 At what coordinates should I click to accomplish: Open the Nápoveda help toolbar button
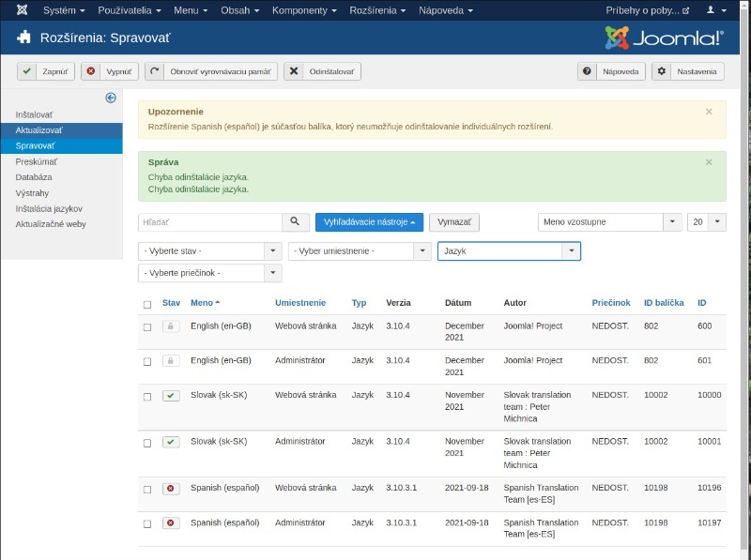[x=611, y=71]
